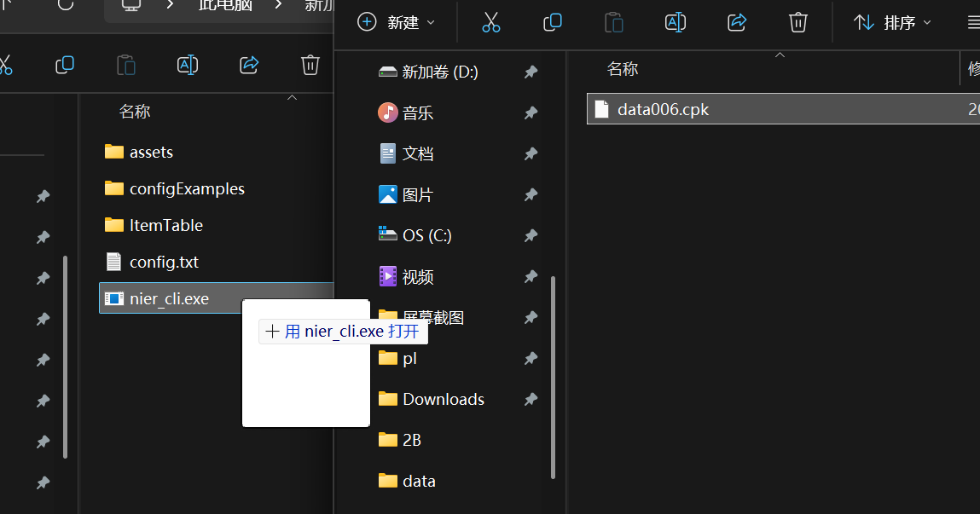
Task: Click the chevron after 此电脑 in breadcrumb
Action: pos(280,5)
